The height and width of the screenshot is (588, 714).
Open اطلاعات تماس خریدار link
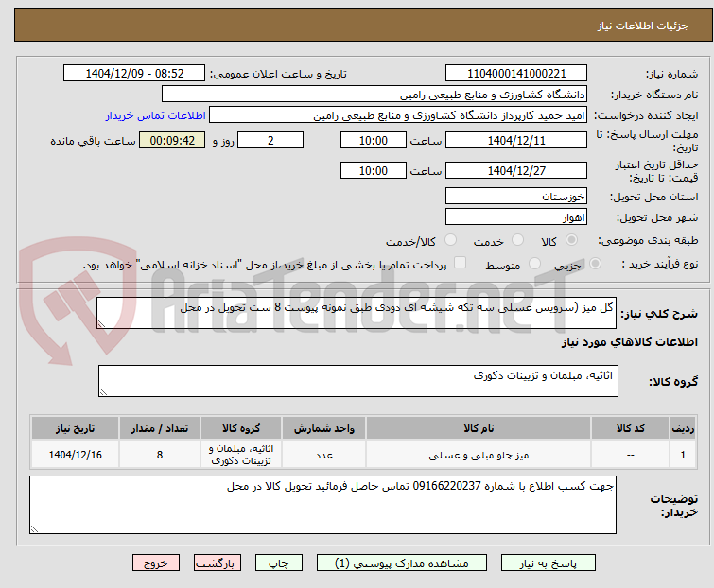[156, 115]
